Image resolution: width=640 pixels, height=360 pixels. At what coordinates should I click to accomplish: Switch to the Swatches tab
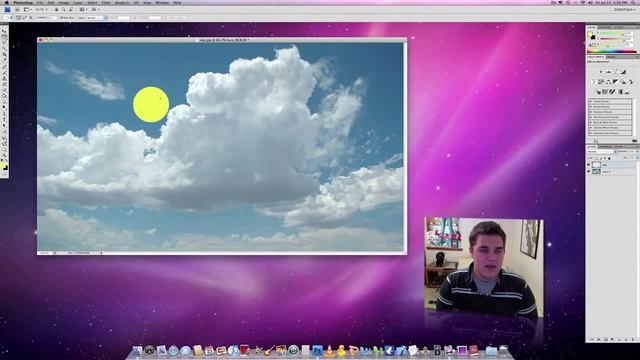[605, 28]
